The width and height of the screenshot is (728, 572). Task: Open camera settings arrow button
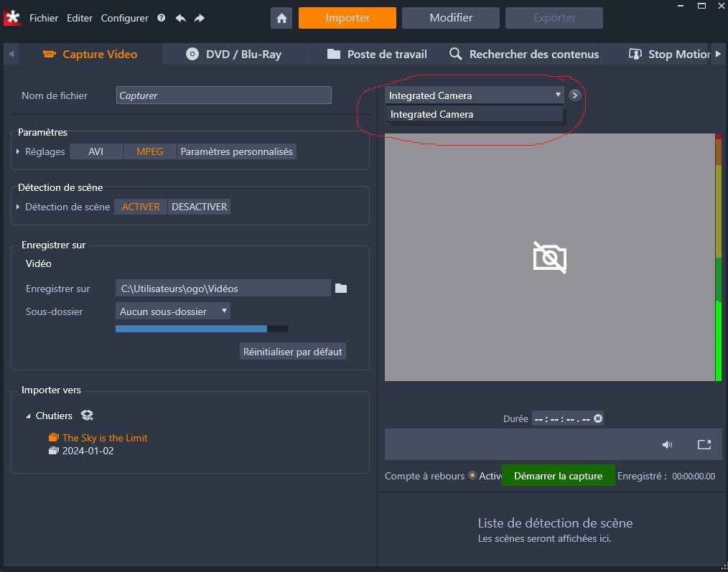tap(575, 95)
